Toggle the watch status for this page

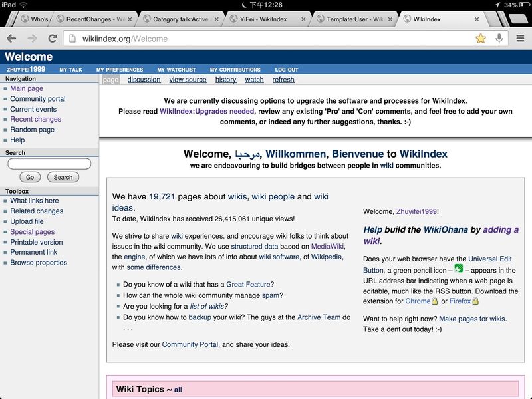pos(254,79)
